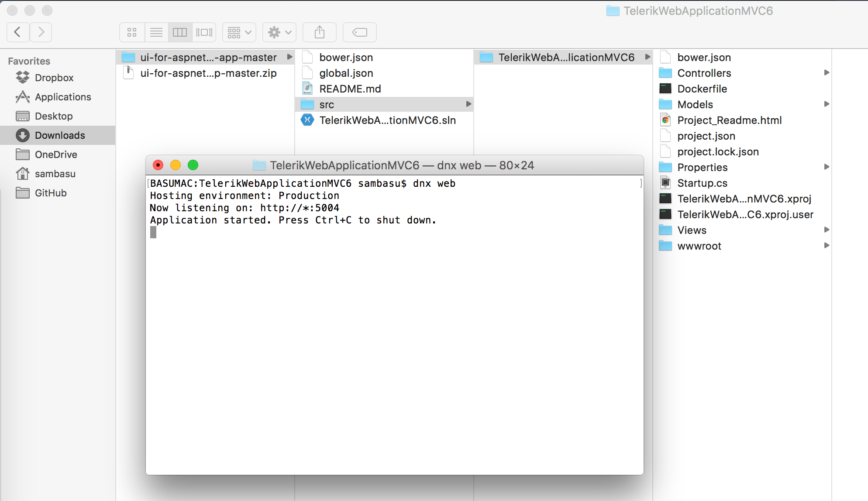
Task: Select Downloads in the Favorites sidebar
Action: pos(59,135)
